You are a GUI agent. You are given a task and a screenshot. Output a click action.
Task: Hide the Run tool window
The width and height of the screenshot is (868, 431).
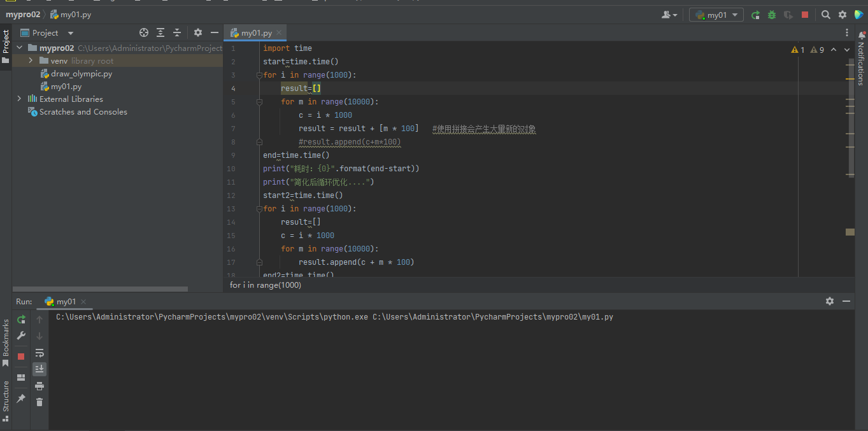846,301
